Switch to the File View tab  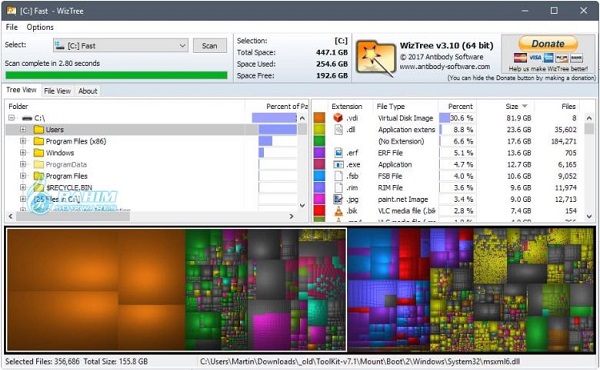point(57,91)
